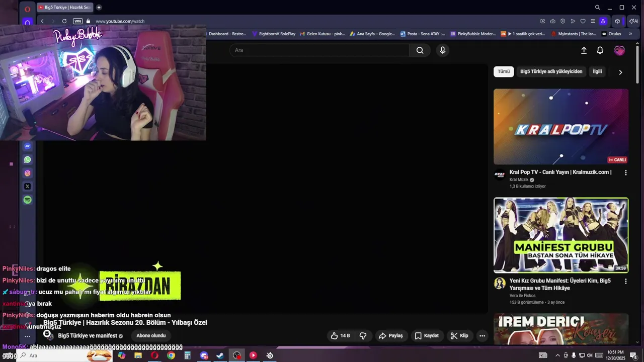Open Opera AI assistant button
Screen dimensions: 644x362
point(633,21)
